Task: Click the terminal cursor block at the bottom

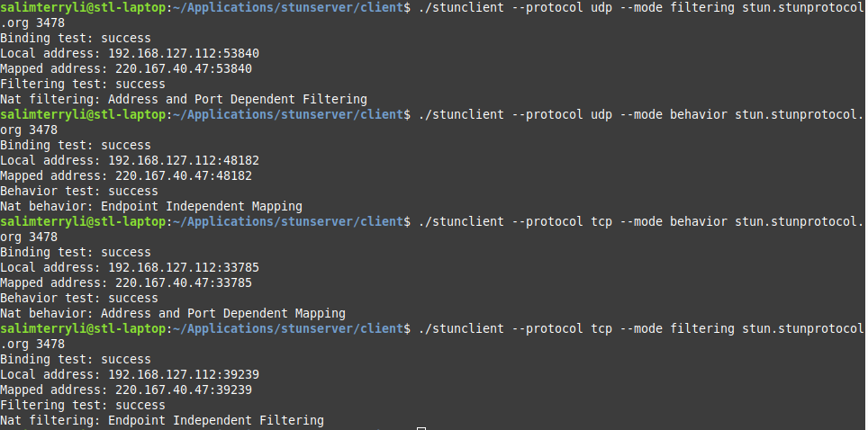Action: tap(421, 428)
